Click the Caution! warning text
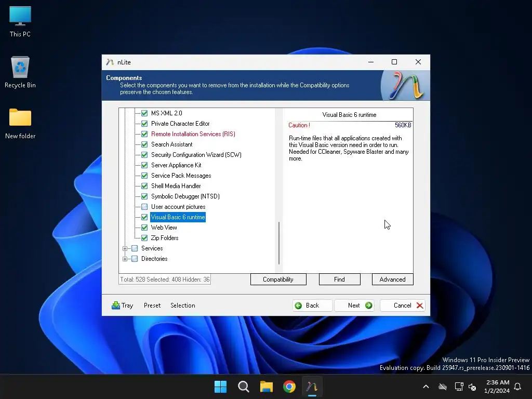Image resolution: width=532 pixels, height=399 pixels. click(299, 125)
